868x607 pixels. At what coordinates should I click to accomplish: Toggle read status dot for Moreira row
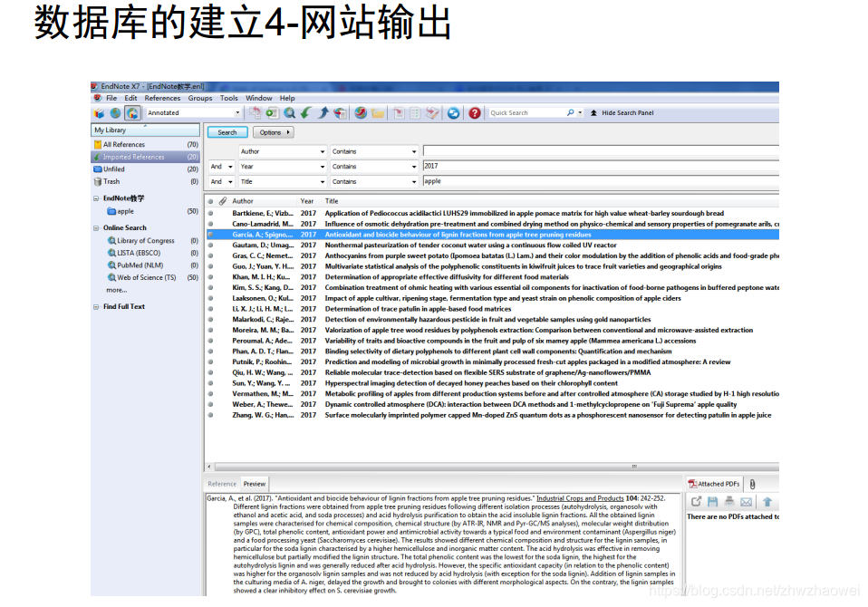[210, 330]
